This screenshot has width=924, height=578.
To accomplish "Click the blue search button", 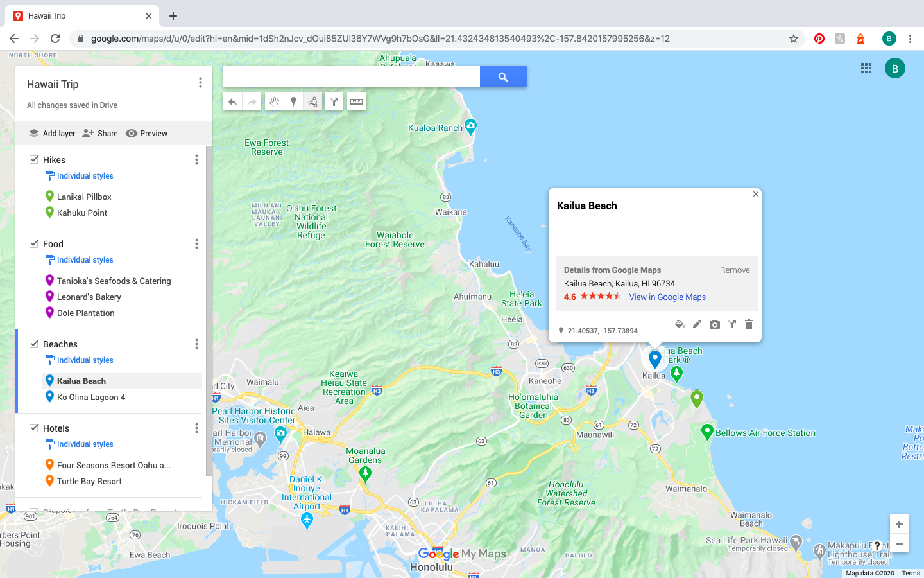I will point(503,76).
